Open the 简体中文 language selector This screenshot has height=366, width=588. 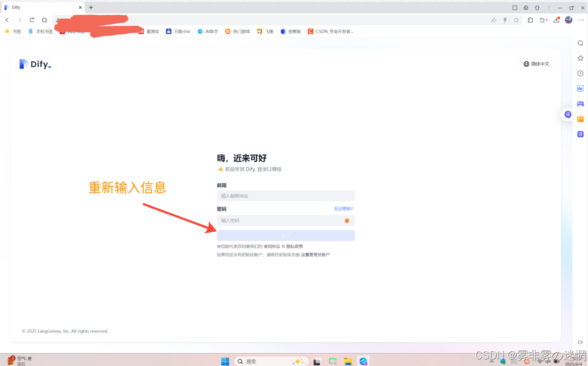pos(536,64)
